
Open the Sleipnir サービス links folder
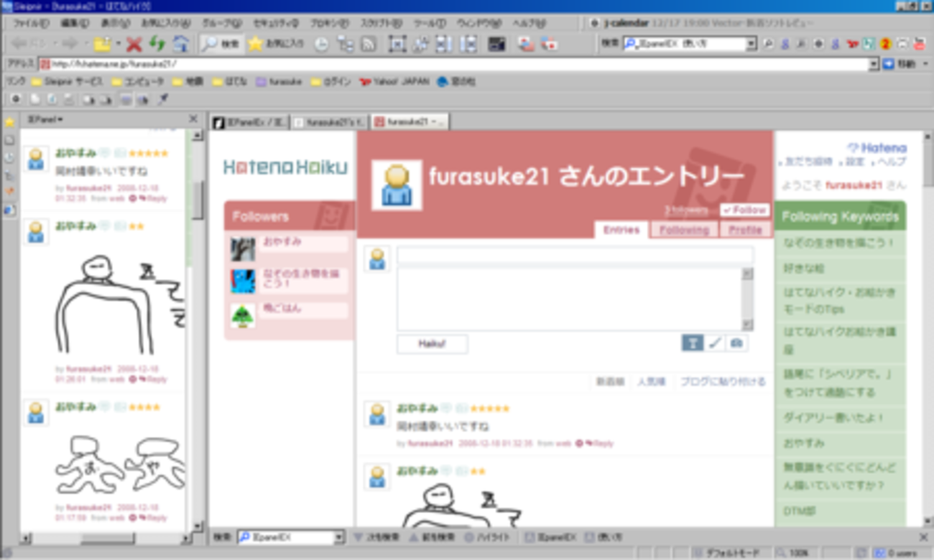[67, 82]
